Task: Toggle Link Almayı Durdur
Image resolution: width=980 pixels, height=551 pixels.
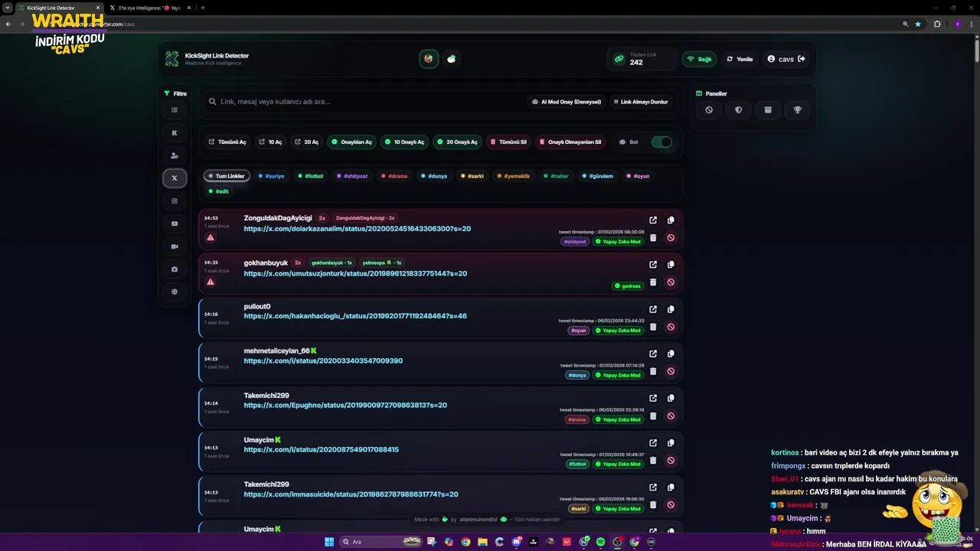Action: (640, 102)
